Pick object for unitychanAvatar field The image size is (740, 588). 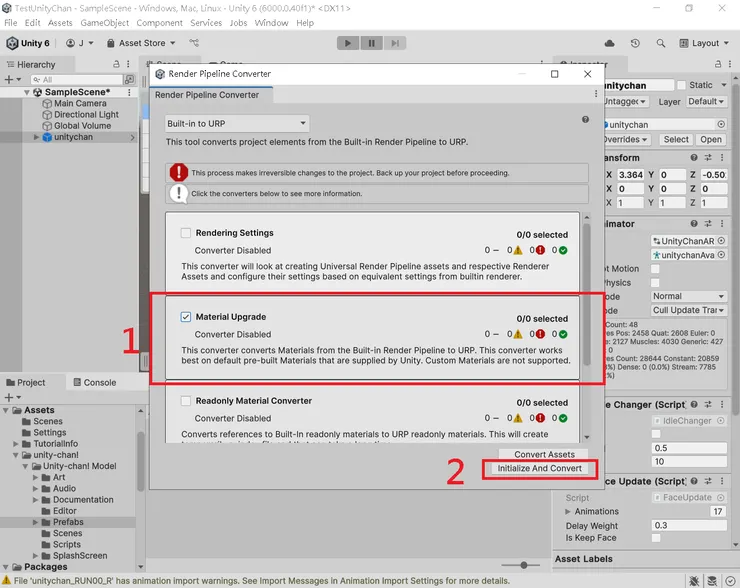click(x=721, y=255)
